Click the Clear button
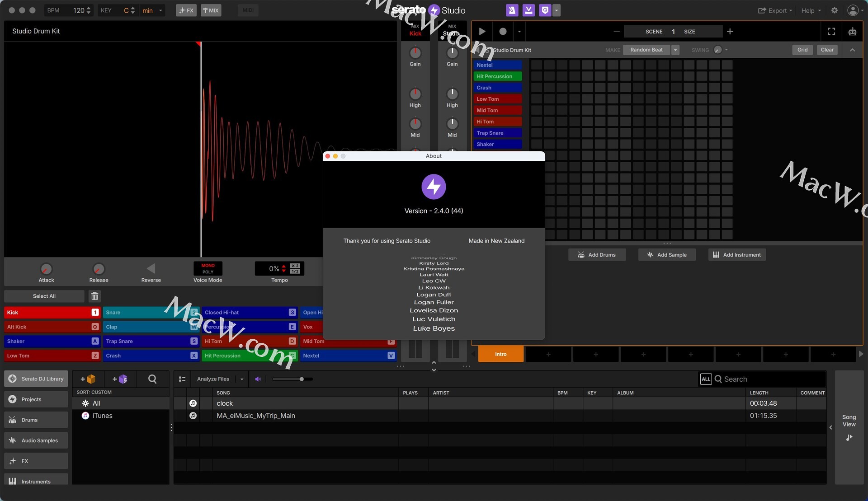 click(827, 50)
